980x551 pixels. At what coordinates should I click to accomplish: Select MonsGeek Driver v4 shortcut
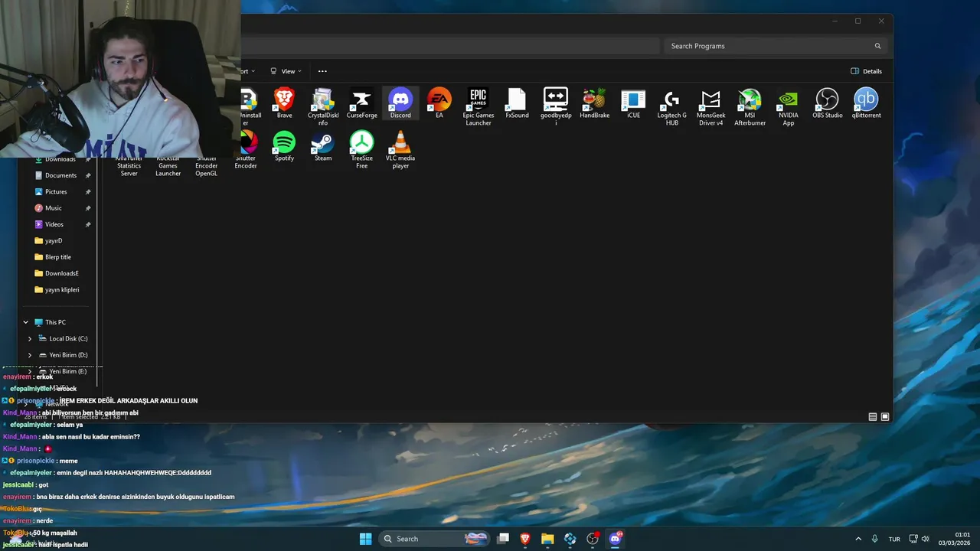point(710,107)
